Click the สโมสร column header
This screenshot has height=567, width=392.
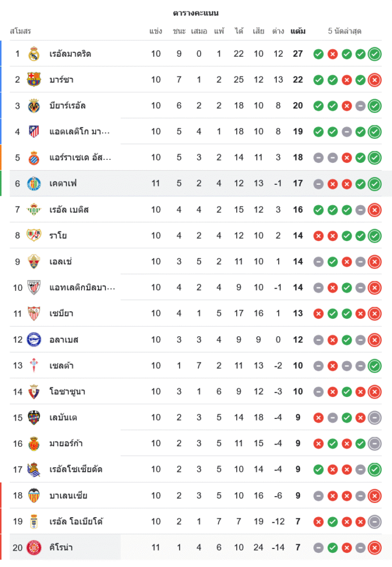pyautogui.click(x=20, y=31)
